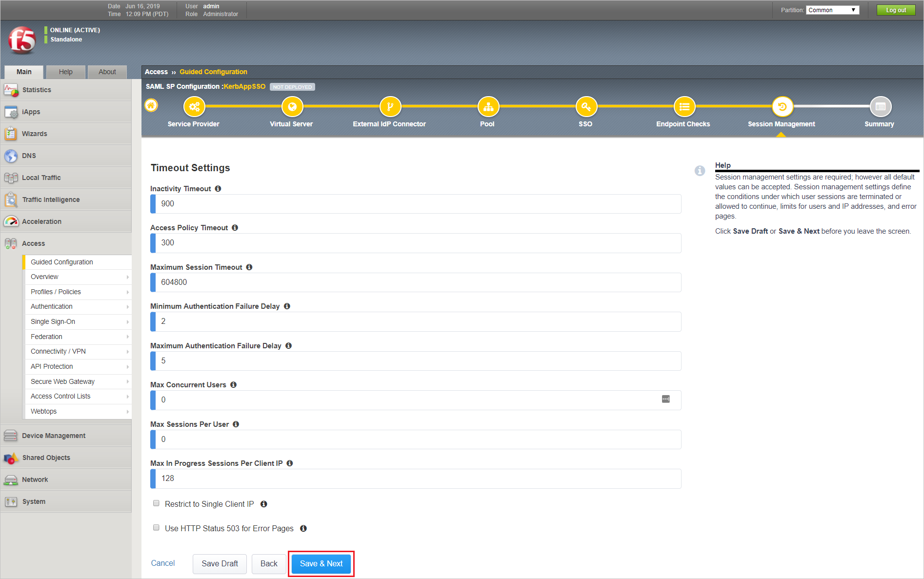The height and width of the screenshot is (579, 924).
Task: Open Device Management menu
Action: tap(66, 436)
